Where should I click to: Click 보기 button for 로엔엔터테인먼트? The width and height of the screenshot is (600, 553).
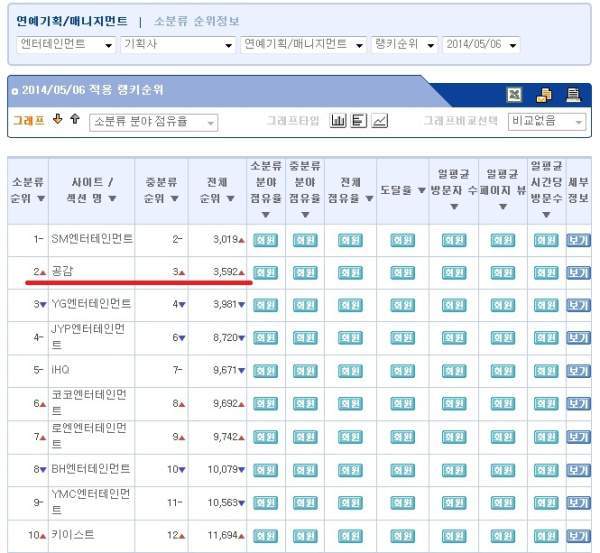pyautogui.click(x=578, y=437)
